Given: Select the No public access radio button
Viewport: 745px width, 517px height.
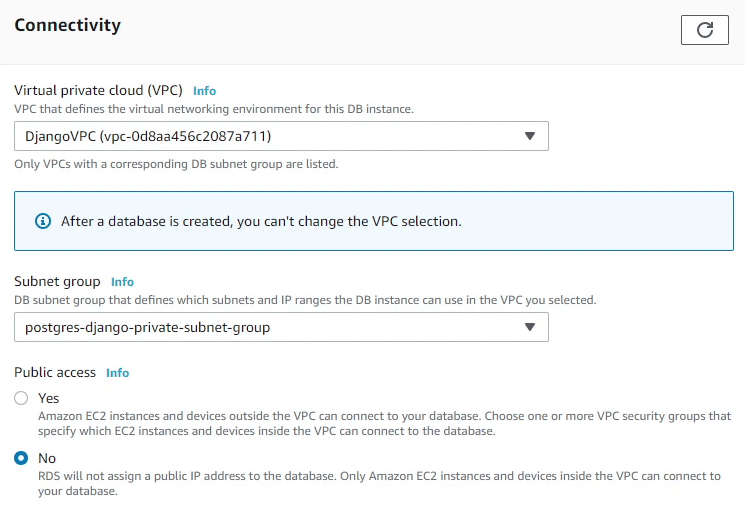Looking at the screenshot, I should (21, 458).
